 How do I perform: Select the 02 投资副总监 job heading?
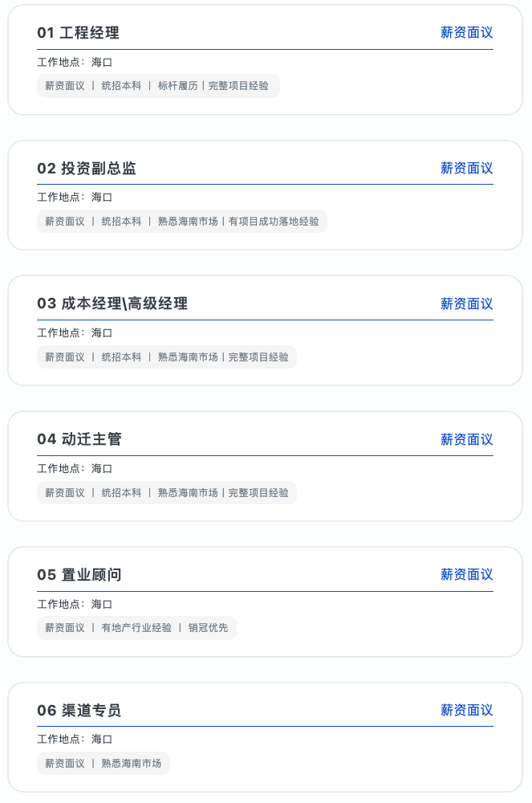tap(87, 169)
